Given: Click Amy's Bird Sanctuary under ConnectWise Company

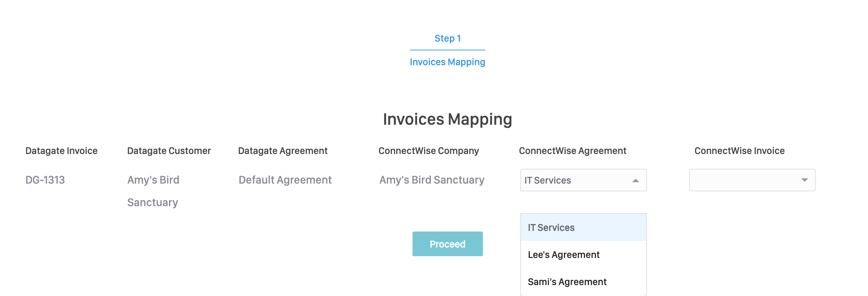Looking at the screenshot, I should pyautogui.click(x=432, y=180).
